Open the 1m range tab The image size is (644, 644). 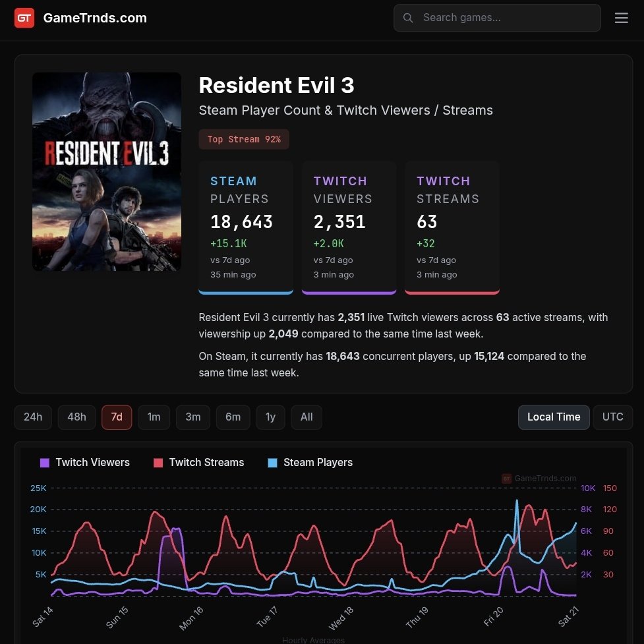(154, 417)
